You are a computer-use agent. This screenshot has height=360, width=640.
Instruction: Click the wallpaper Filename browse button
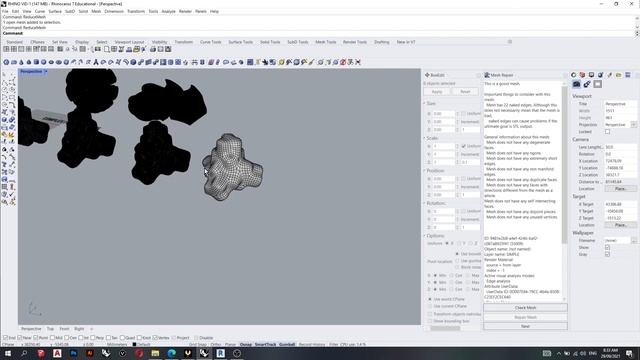click(x=633, y=241)
